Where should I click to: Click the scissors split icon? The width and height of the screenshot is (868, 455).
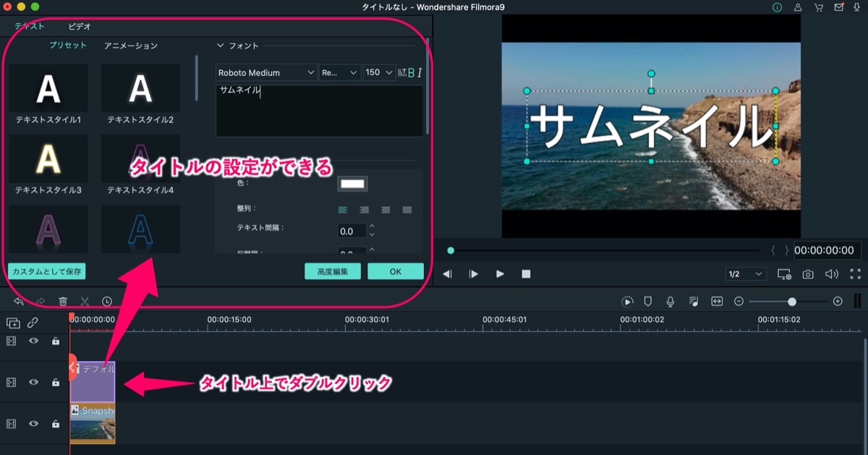[x=85, y=301]
